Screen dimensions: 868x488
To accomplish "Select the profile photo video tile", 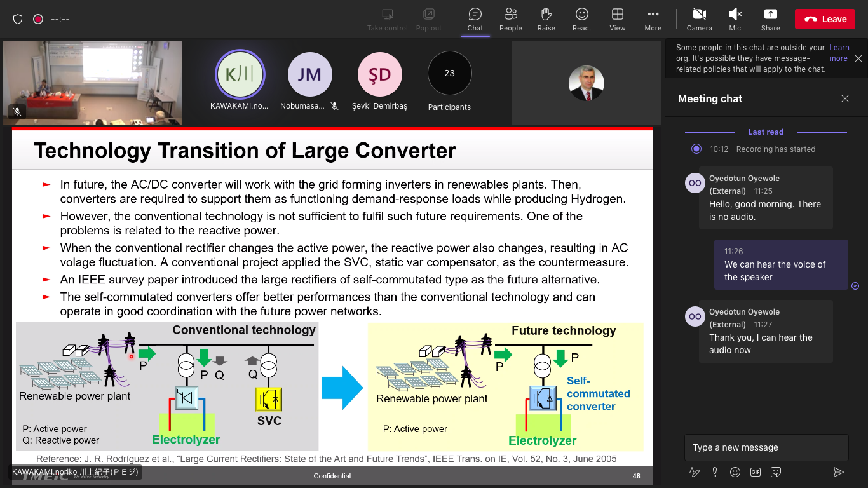I will point(586,83).
